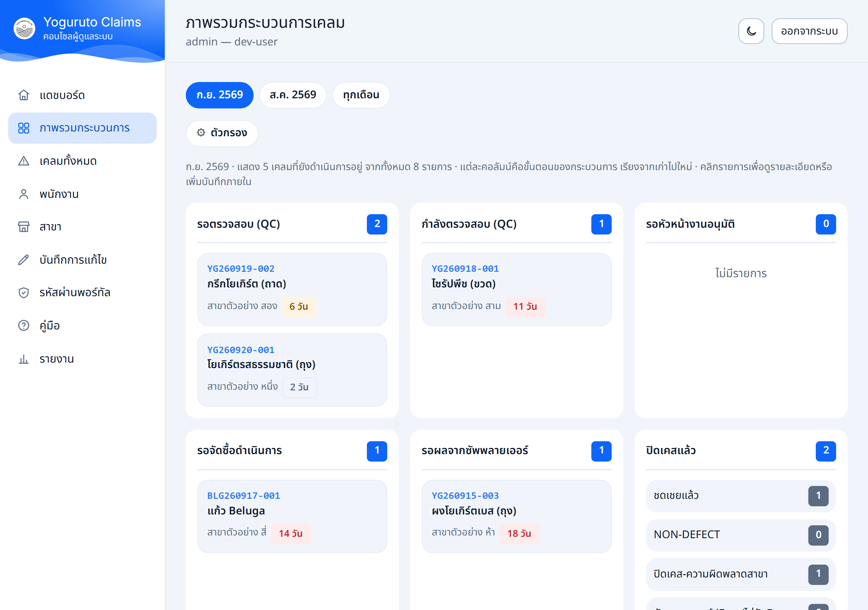This screenshot has height=610, width=868.
Task: Click the shield icon for รหัสผ่านพอร์ทัล
Action: (23, 292)
